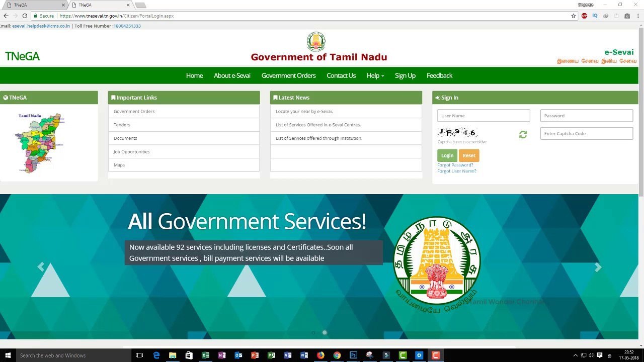
Task: Open Word from the taskbar
Action: (304, 355)
